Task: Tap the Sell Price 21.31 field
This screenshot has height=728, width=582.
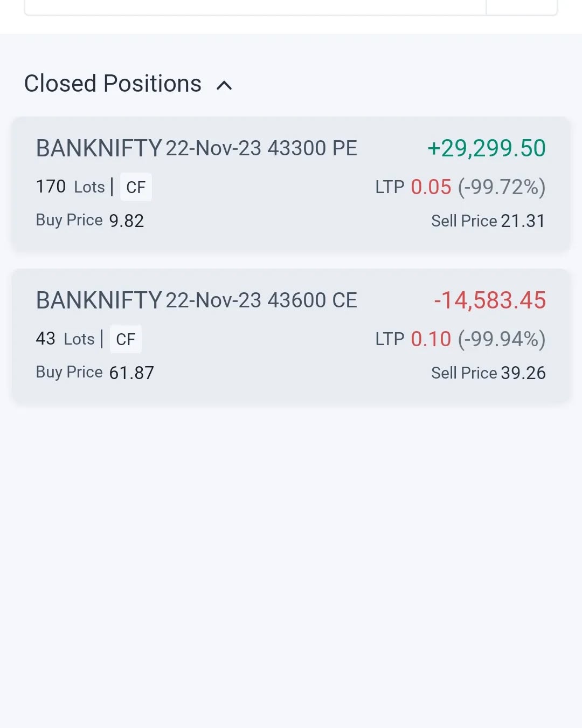Action: 488,221
